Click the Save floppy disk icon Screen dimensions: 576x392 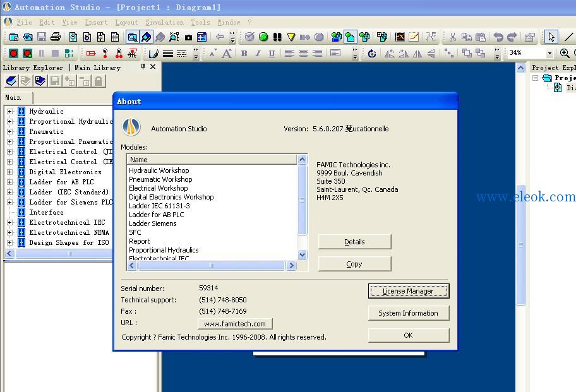[x=42, y=37]
